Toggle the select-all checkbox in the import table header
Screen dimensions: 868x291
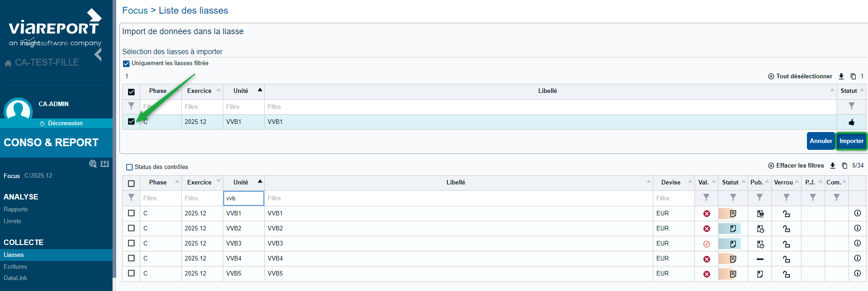pos(131,92)
